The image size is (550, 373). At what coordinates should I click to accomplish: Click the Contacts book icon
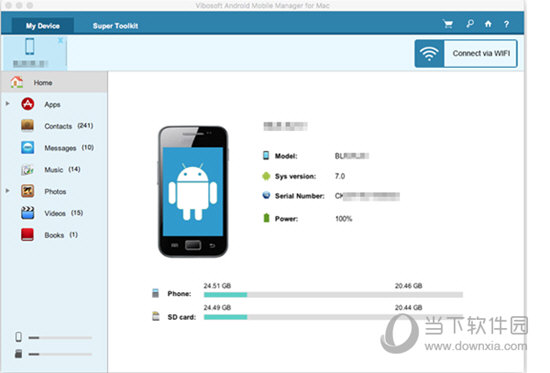[x=27, y=125]
